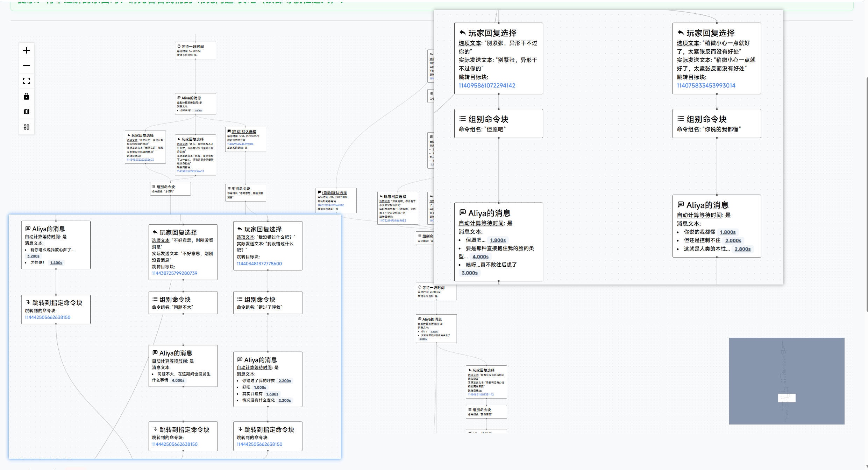This screenshot has height=470, width=868.
Task: Click the "你说的我都懂" group command block
Action: point(717,123)
